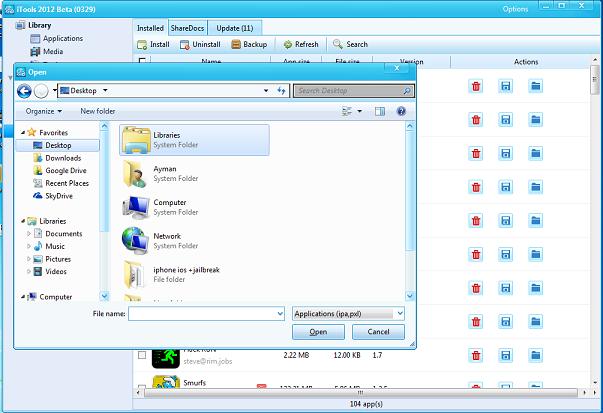Open the Update (11) tab
Viewport: 603px width, 413px height.
click(x=235, y=28)
